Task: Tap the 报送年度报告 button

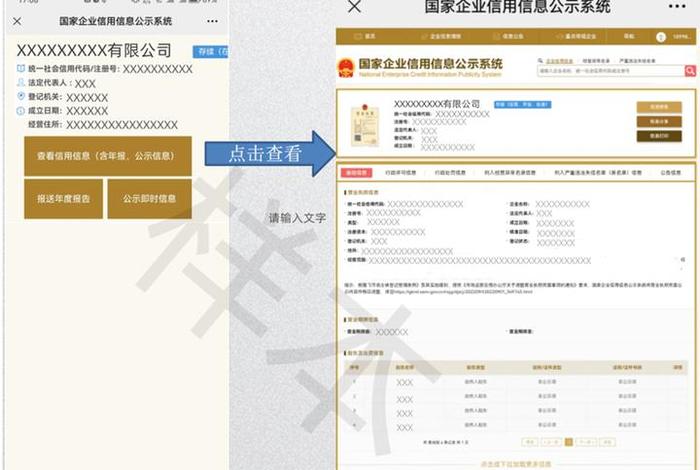Action: [63, 199]
